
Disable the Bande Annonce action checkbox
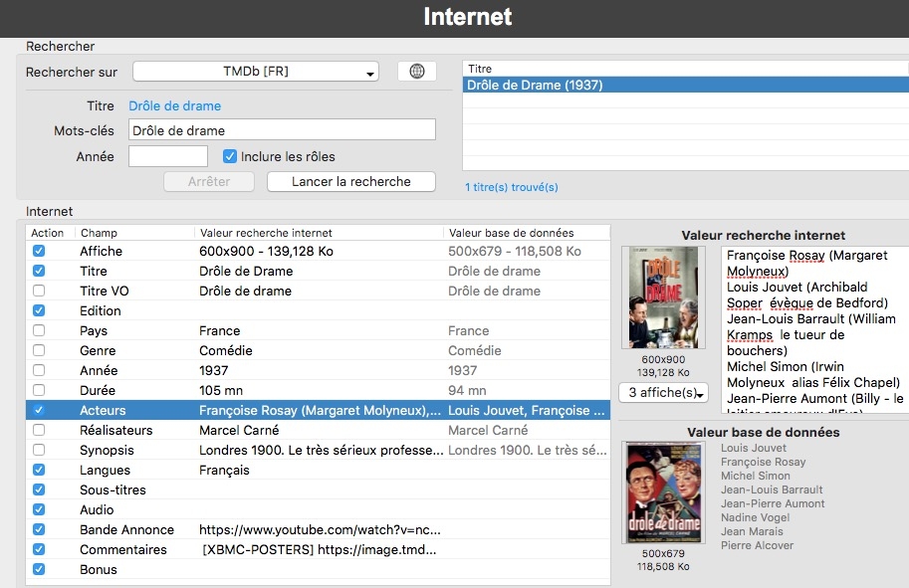(x=39, y=530)
